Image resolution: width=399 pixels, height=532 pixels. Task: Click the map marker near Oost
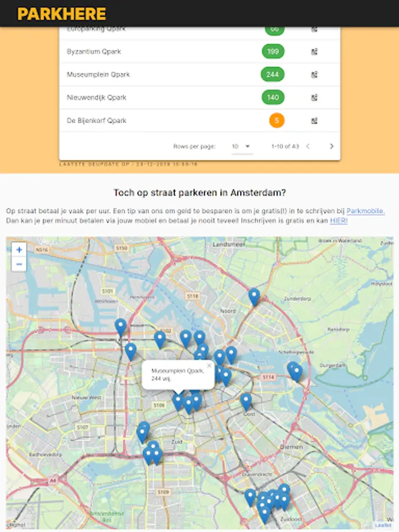[x=246, y=402]
